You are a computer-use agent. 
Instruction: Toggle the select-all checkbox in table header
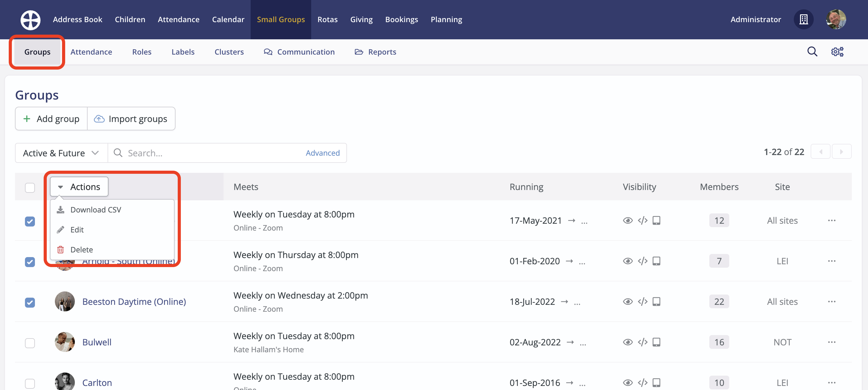(x=30, y=188)
